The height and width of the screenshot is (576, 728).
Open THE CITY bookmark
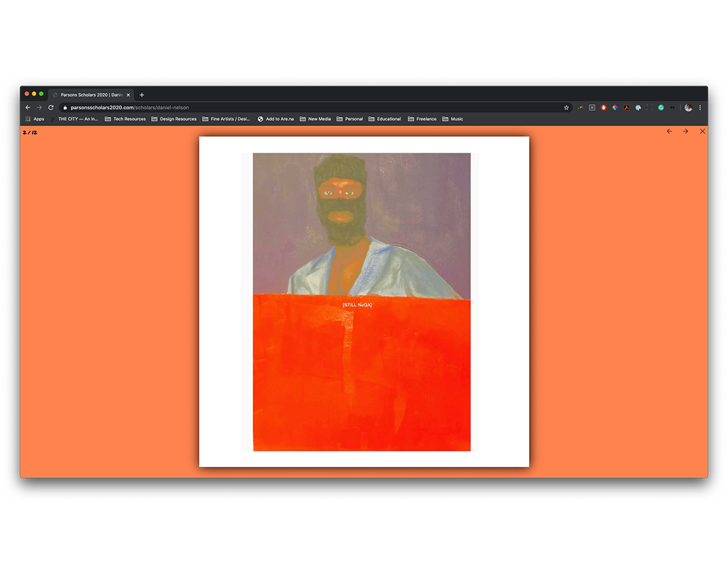pyautogui.click(x=74, y=119)
